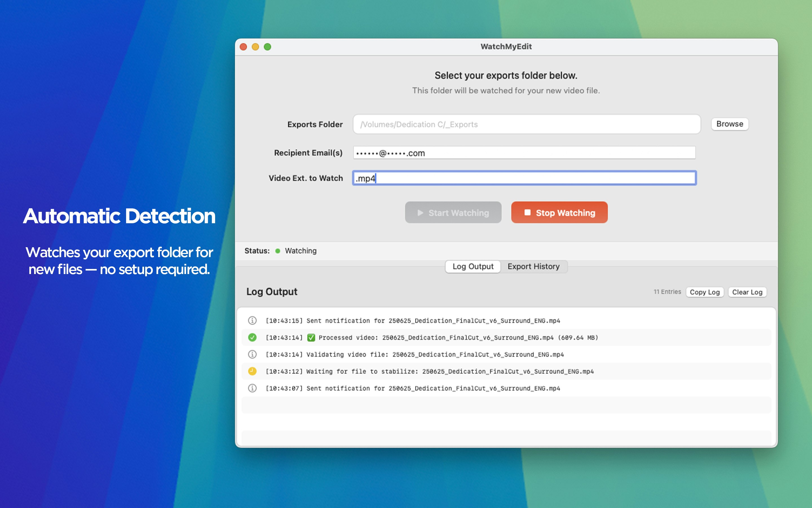
Task: Click the Stop Watching button
Action: [x=559, y=212]
